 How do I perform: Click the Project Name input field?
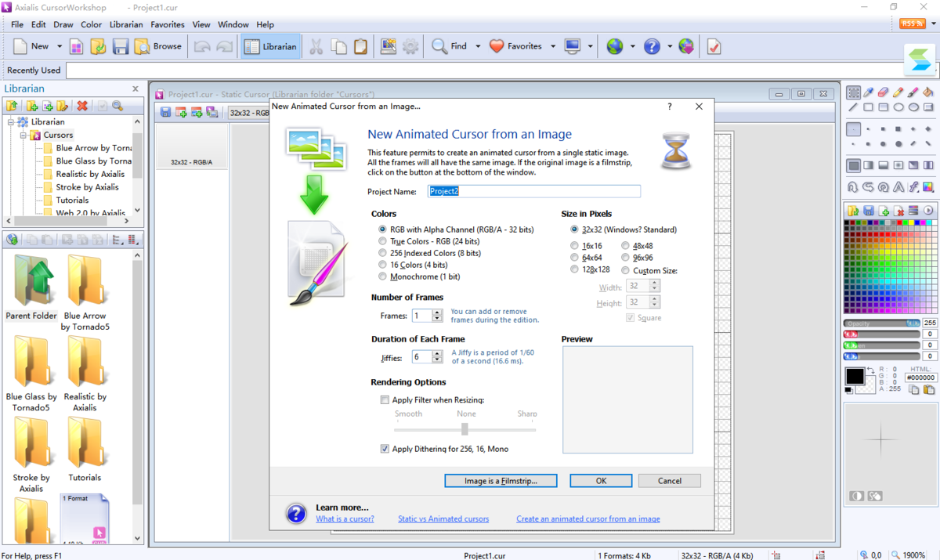coord(534,191)
